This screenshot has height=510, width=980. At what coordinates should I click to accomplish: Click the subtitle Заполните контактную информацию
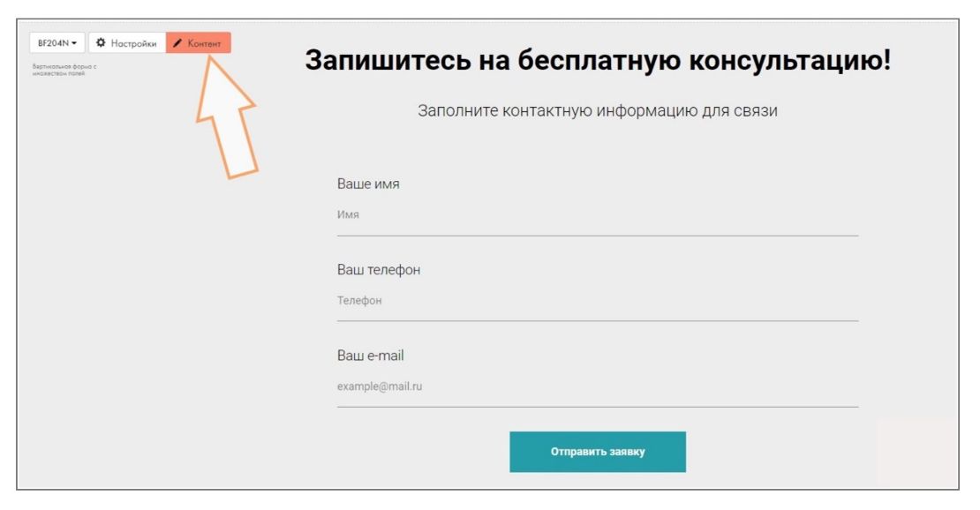[x=597, y=111]
